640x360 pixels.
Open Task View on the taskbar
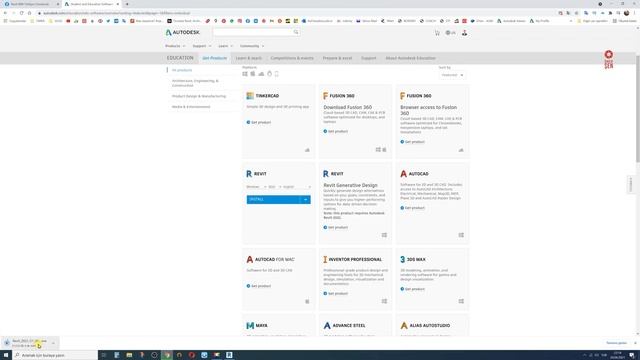click(x=104, y=355)
